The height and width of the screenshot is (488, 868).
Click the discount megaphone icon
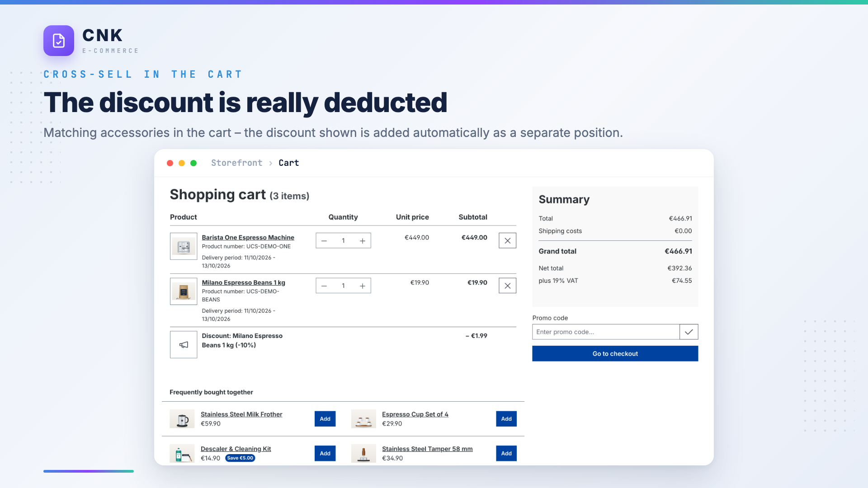184,345
